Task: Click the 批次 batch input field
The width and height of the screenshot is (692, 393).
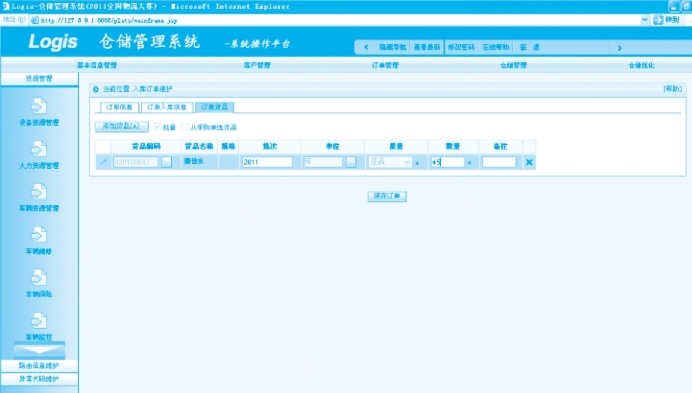Action: point(267,162)
